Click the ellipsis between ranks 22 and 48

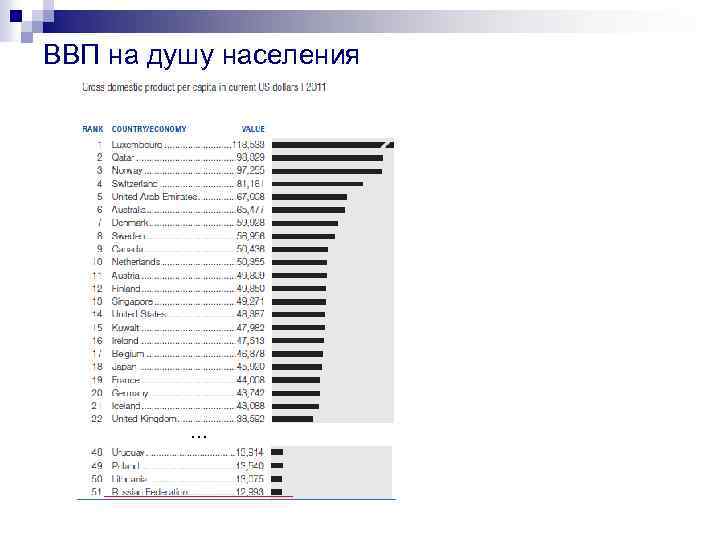[x=199, y=437]
